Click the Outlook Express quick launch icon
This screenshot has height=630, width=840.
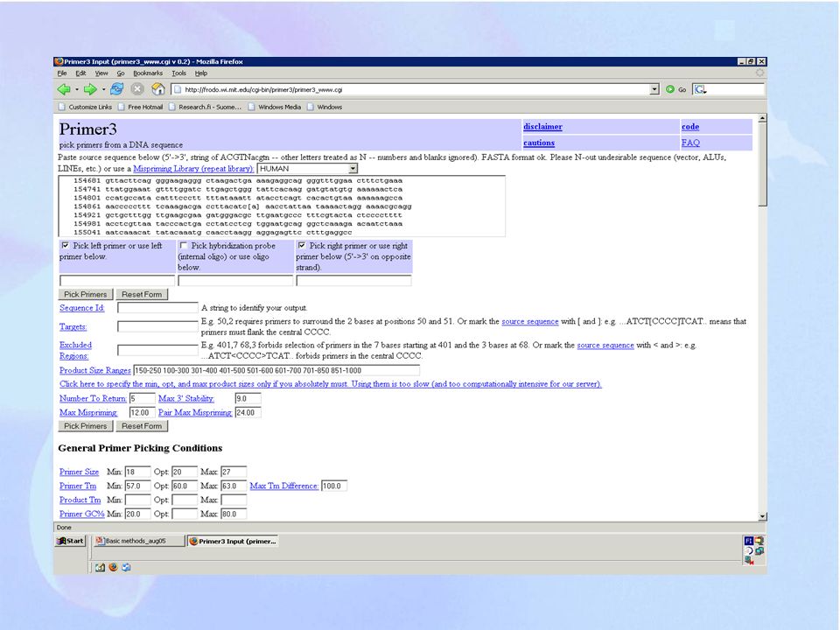pyautogui.click(x=126, y=567)
